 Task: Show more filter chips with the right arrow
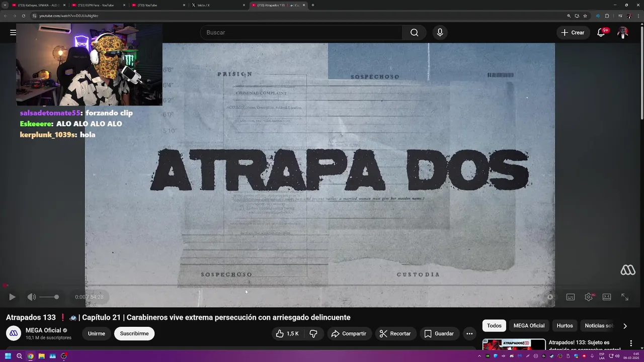pos(625,326)
